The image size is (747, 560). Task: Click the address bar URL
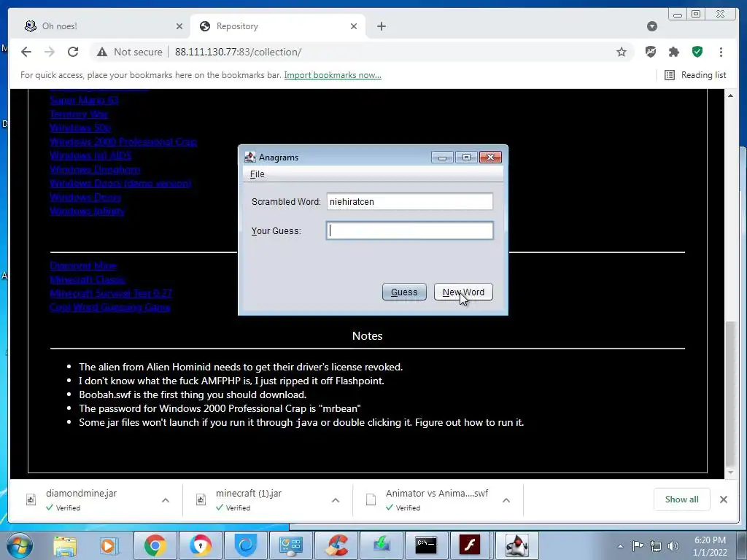[239, 52]
